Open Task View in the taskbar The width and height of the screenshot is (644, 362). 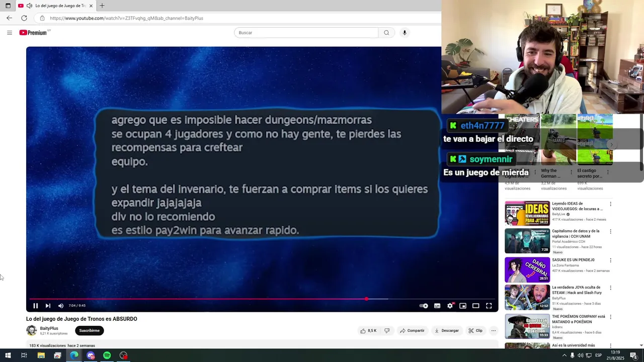coord(24,355)
